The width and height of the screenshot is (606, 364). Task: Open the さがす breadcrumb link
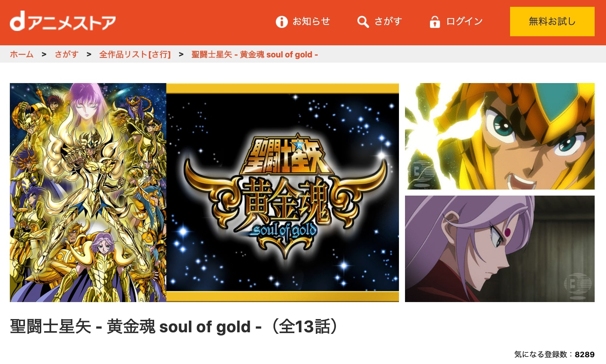point(66,54)
